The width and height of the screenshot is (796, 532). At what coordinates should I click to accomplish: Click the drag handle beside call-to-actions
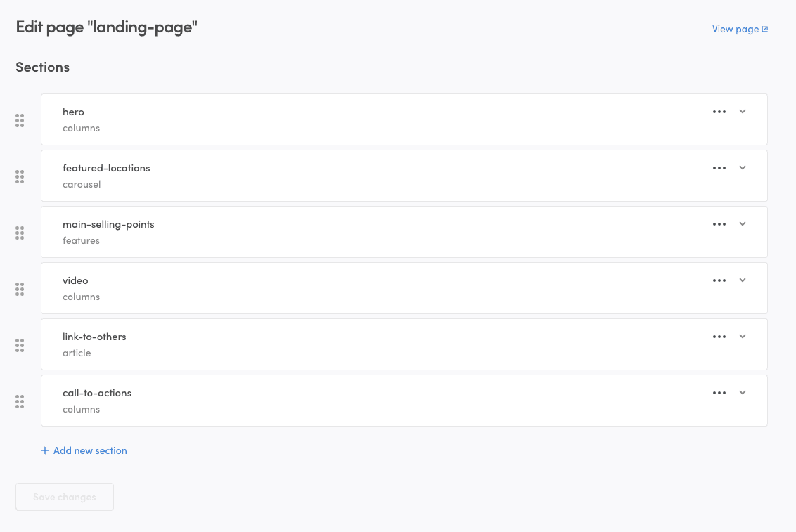point(20,401)
